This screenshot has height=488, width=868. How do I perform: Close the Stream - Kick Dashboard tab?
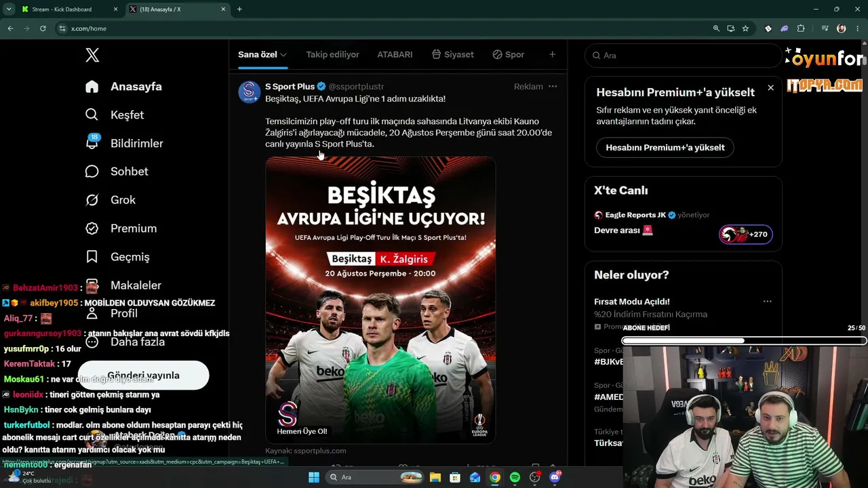click(x=115, y=9)
